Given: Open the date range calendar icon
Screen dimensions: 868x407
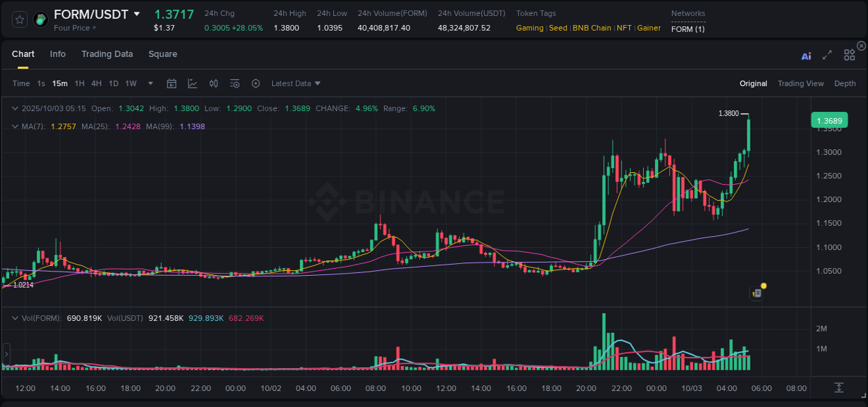Looking at the screenshot, I should [172, 83].
